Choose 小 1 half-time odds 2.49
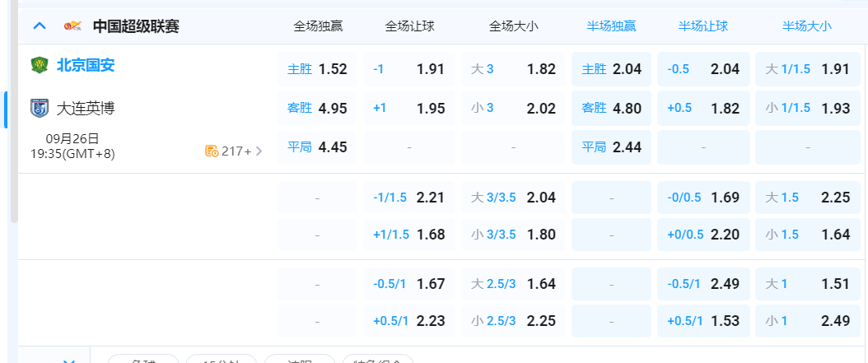The height and width of the screenshot is (363, 868). [x=807, y=320]
